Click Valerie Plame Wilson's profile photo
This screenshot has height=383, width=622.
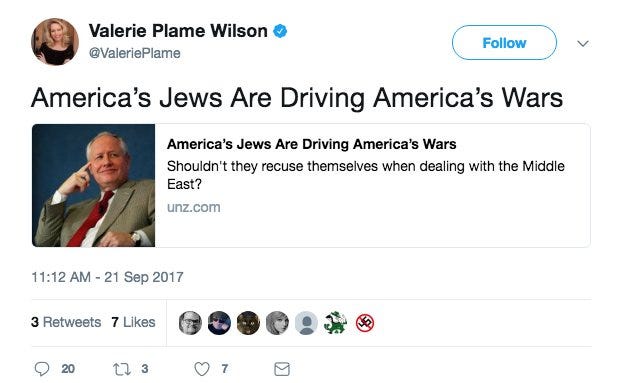pos(55,42)
